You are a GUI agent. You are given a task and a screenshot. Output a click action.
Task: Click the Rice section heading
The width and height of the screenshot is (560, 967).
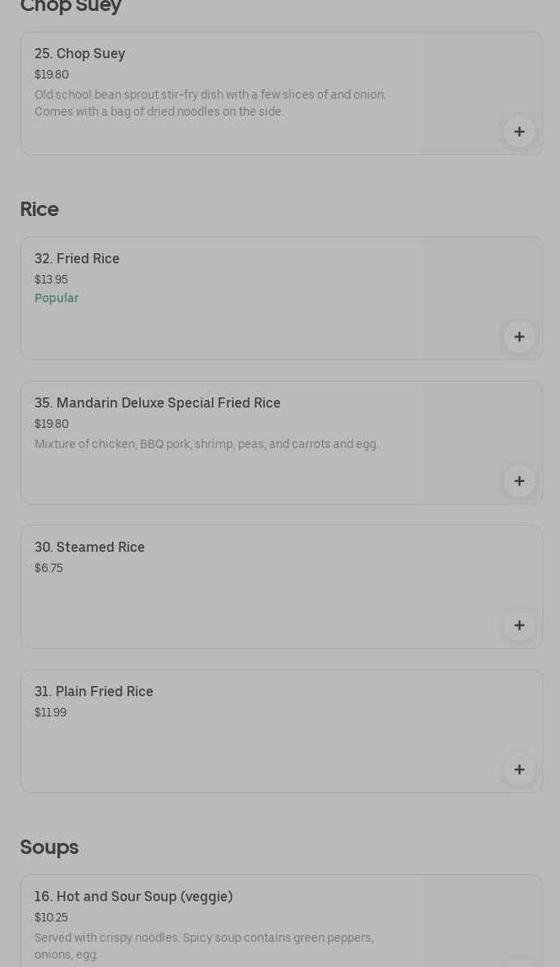[x=40, y=209]
